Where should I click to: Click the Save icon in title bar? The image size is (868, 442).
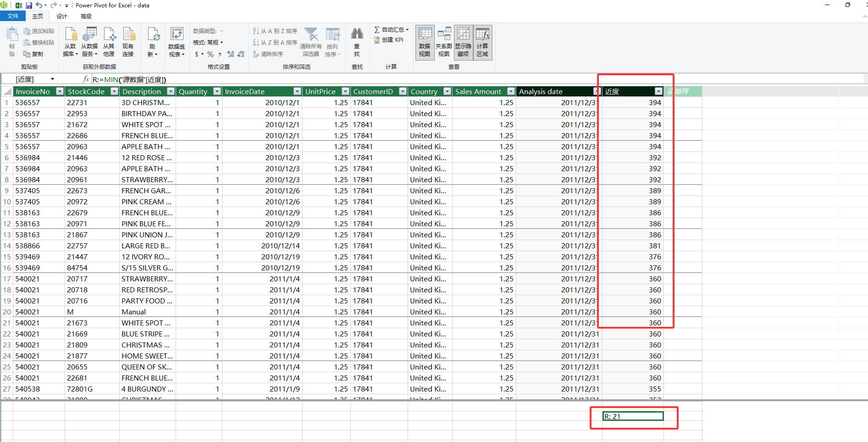pos(29,6)
